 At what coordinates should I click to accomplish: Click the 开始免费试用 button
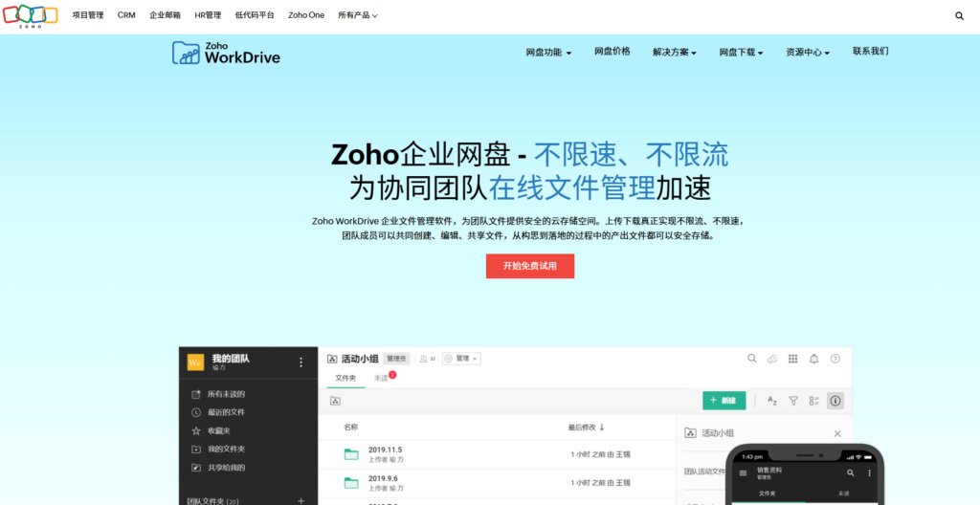(529, 266)
